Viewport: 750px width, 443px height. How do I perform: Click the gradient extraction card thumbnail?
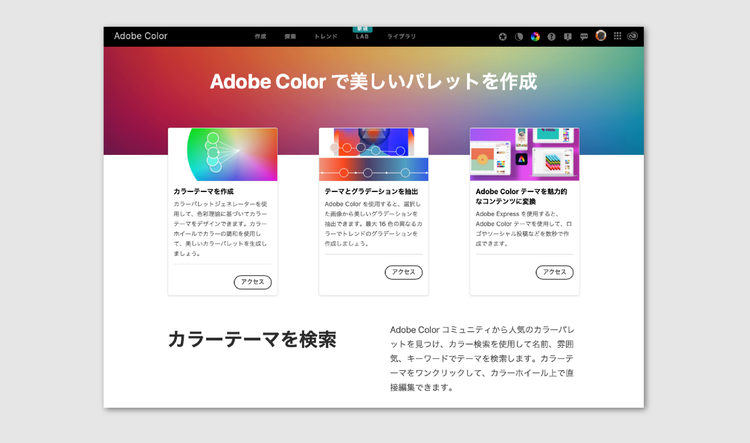pos(374,154)
